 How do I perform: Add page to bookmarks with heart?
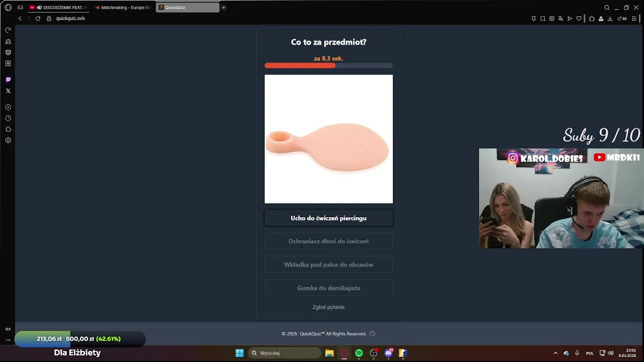point(579,19)
